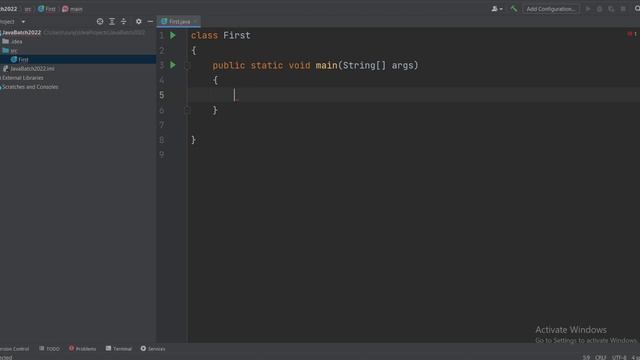Image resolution: width=640 pixels, height=360 pixels.
Task: Click main breadcrumb in navigation bar
Action: pos(72,9)
